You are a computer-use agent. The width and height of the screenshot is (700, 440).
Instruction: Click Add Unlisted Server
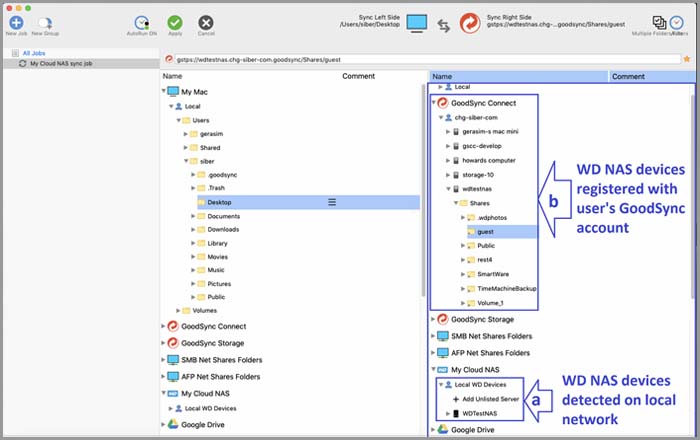pyautogui.click(x=489, y=399)
